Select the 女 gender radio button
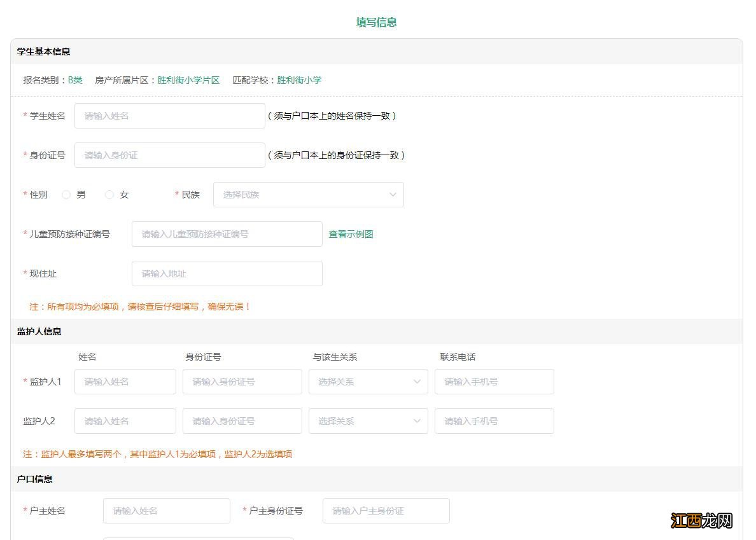 tap(109, 195)
